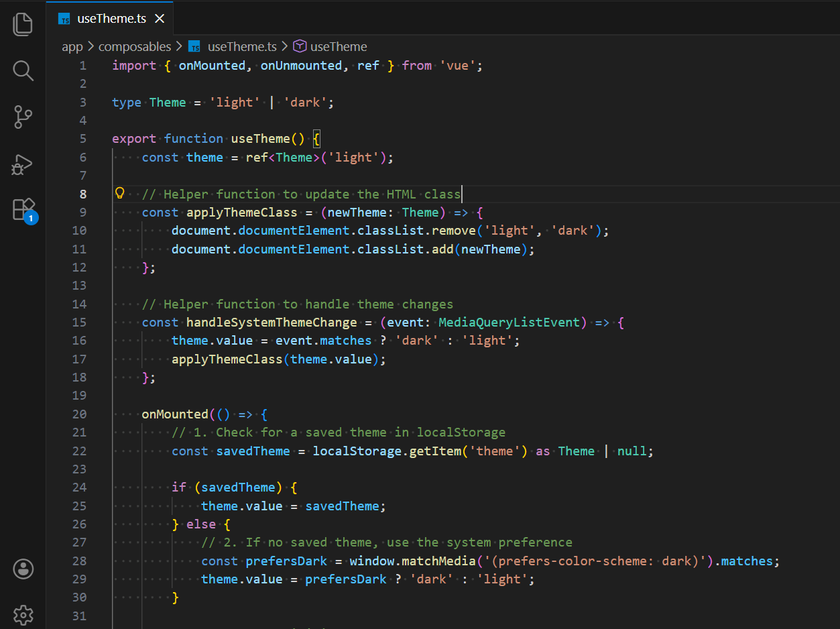Image resolution: width=840 pixels, height=629 pixels.
Task: Expand the composables breadcrumb
Action: click(135, 46)
